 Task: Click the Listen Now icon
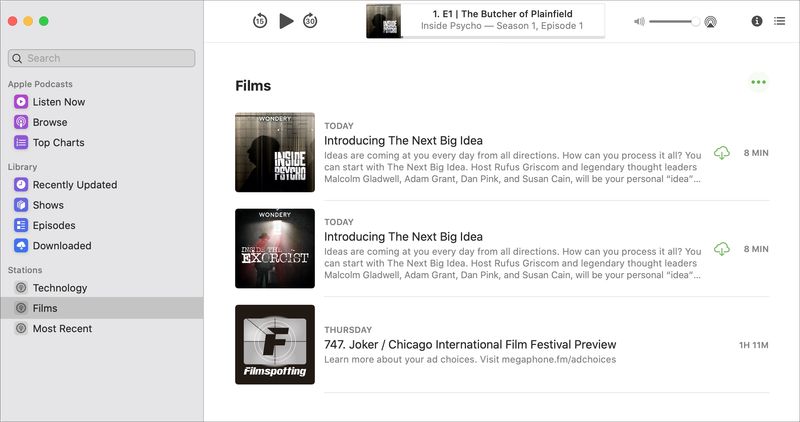click(21, 102)
